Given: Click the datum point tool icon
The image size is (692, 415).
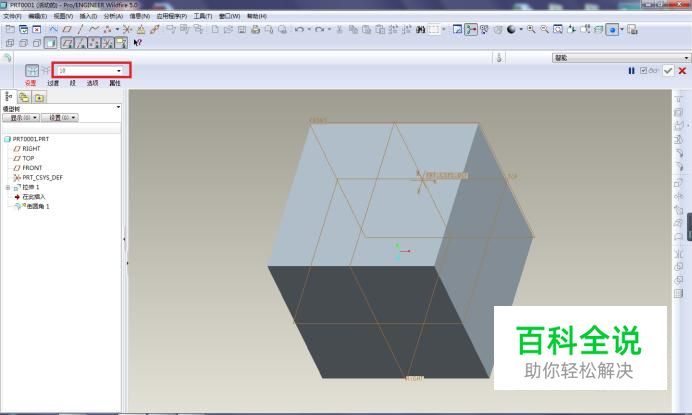Looking at the screenshot, I should pos(107,30).
